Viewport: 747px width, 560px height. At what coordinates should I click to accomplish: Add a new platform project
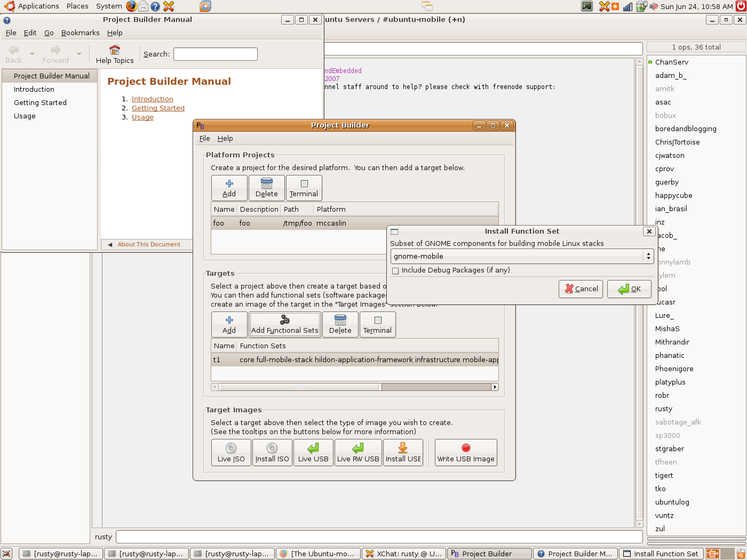tap(229, 188)
